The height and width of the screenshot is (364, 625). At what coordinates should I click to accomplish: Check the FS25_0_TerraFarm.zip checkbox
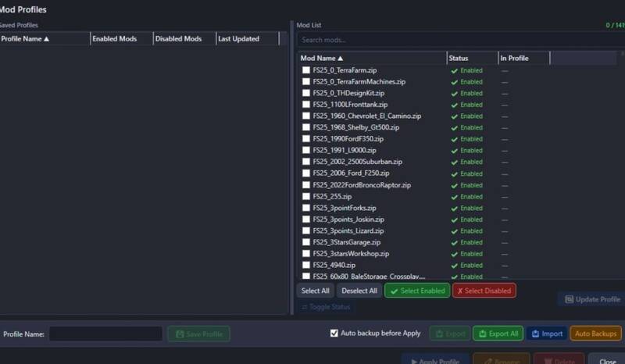306,70
